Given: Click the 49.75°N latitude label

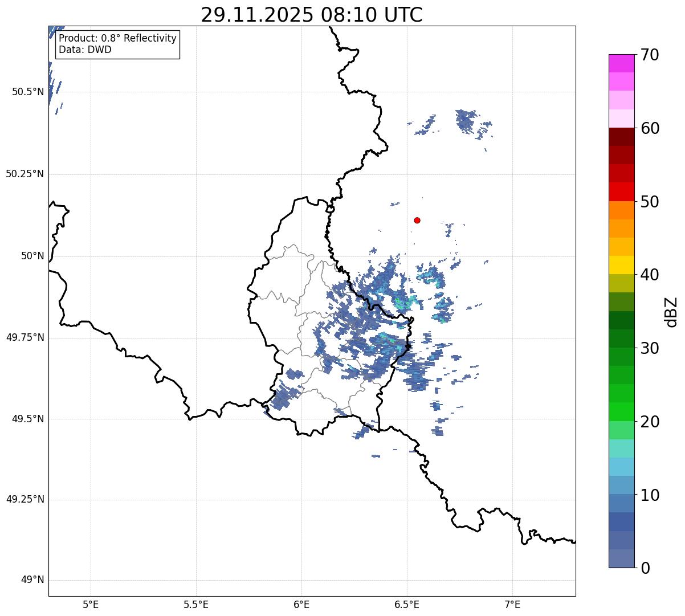Looking at the screenshot, I should 25,337.
